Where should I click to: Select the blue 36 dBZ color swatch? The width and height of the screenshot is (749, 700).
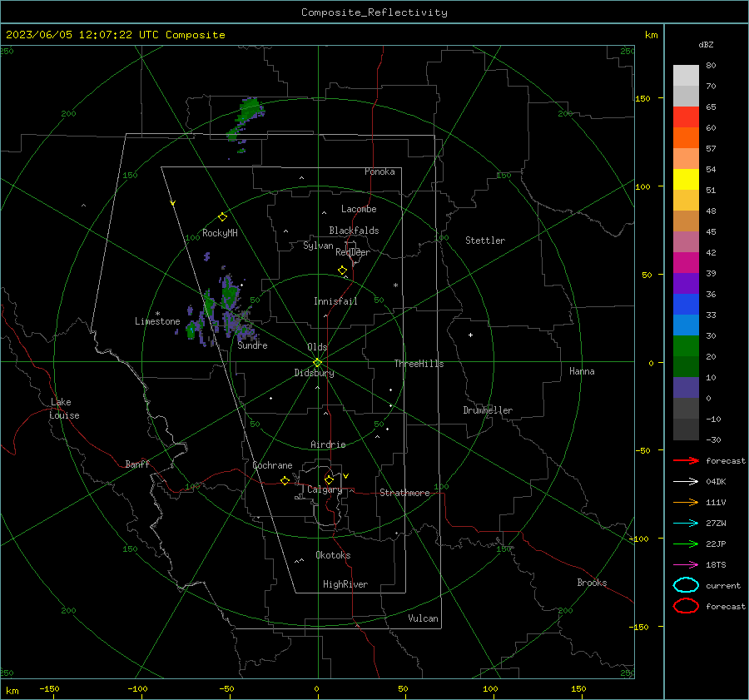[x=686, y=305]
